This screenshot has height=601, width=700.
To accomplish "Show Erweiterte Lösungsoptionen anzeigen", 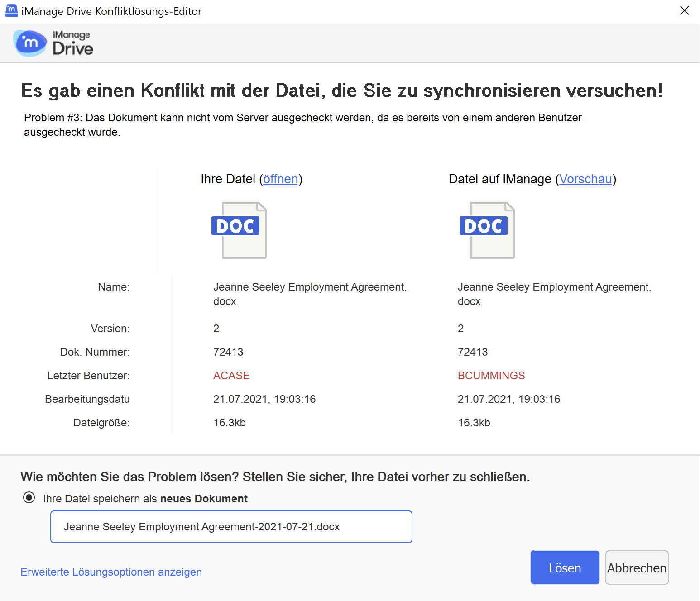I will click(x=111, y=572).
